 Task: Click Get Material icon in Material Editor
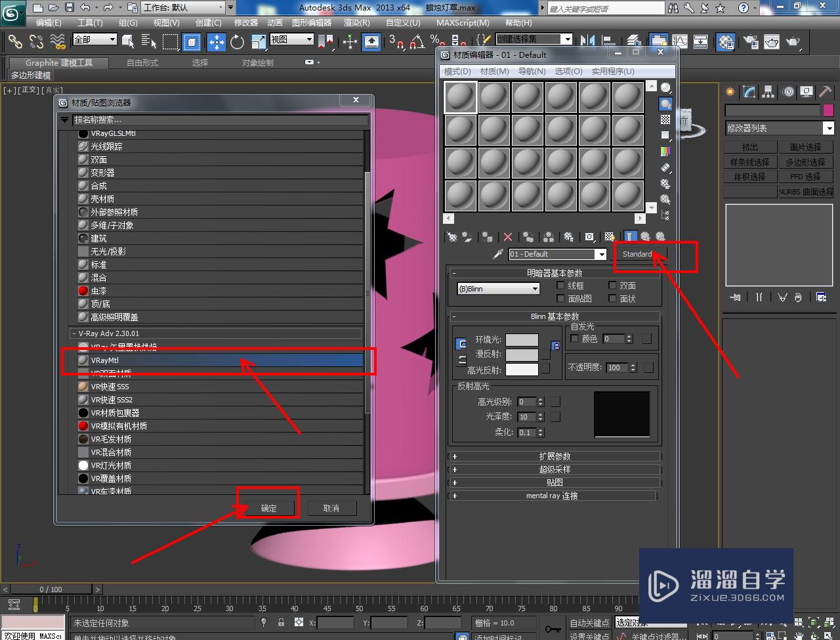(x=452, y=237)
